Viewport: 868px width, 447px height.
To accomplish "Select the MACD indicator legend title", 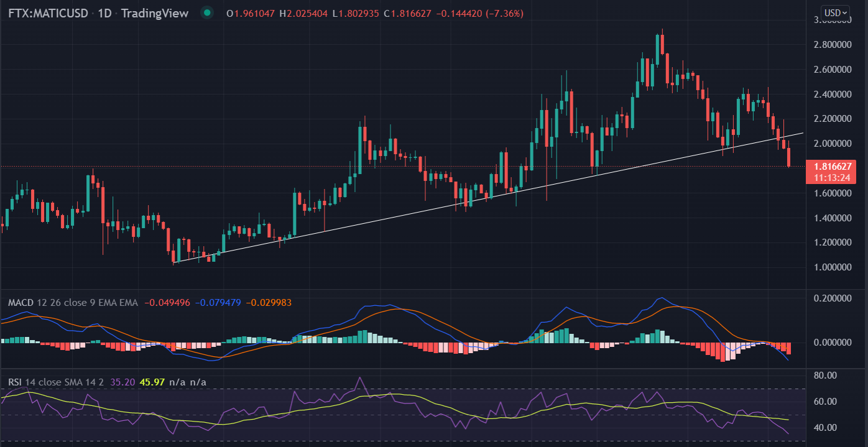I will click(21, 303).
